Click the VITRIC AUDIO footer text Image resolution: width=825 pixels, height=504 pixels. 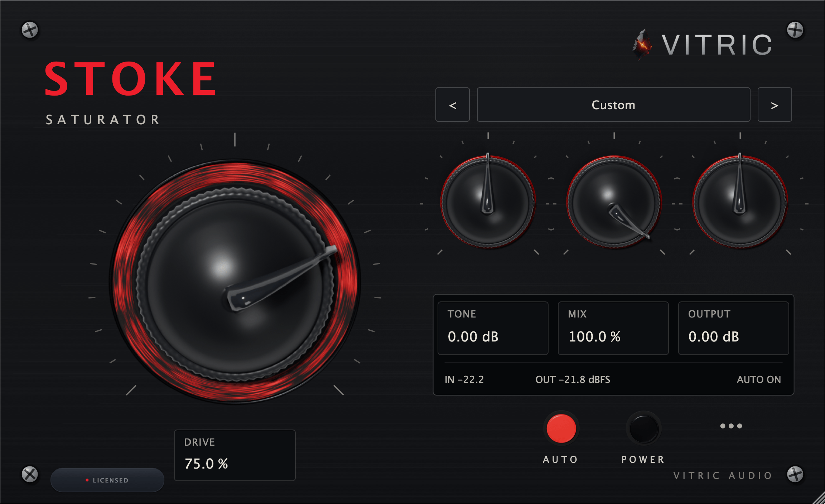coord(723,475)
